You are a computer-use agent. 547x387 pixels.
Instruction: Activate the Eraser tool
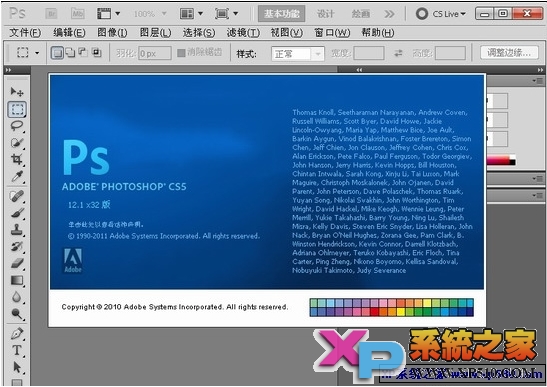[16, 263]
